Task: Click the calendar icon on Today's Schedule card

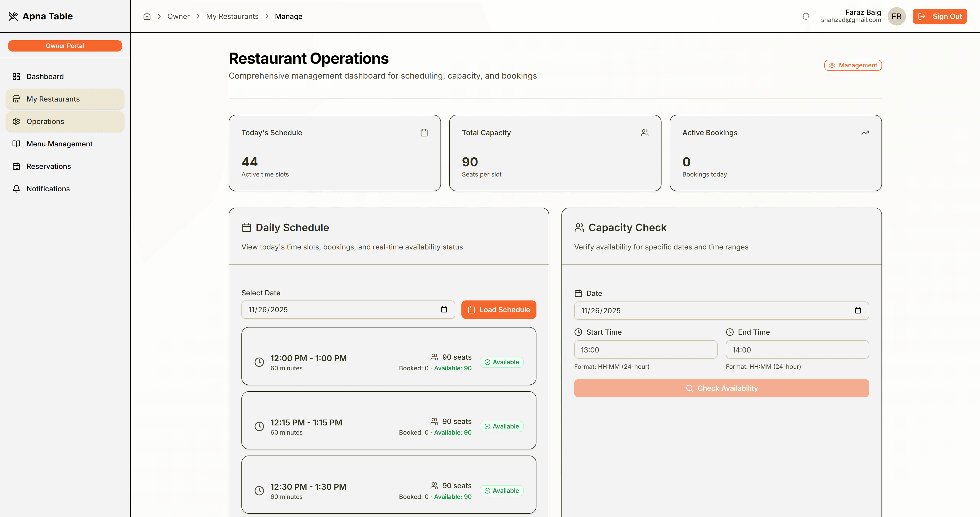Action: [424, 132]
